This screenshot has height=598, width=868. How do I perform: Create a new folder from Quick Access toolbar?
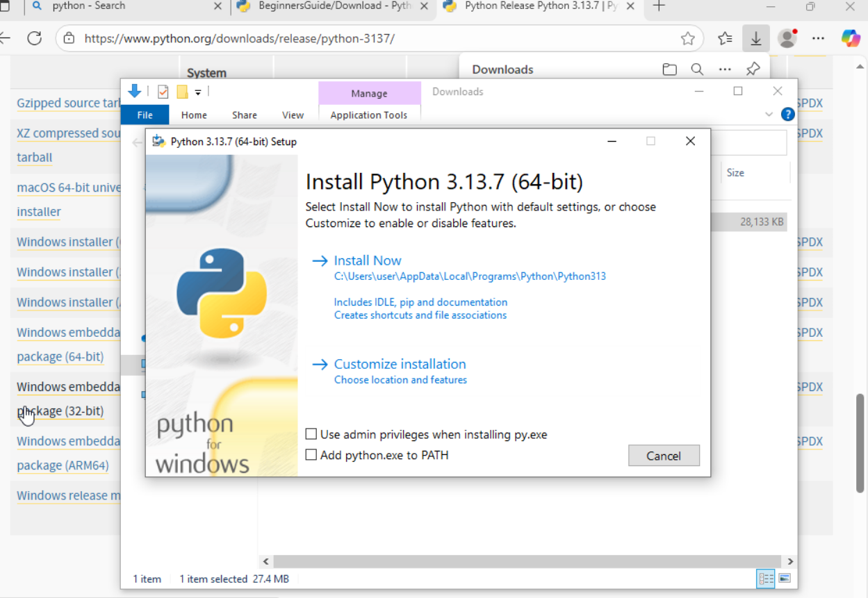coord(182,91)
